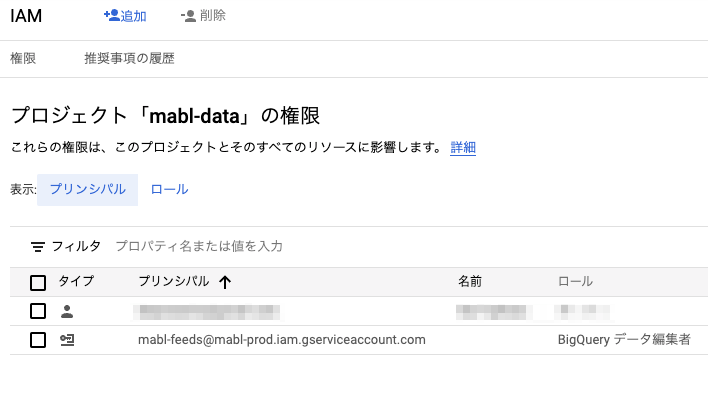
Task: Check the blurred user row checkbox
Action: 38,311
